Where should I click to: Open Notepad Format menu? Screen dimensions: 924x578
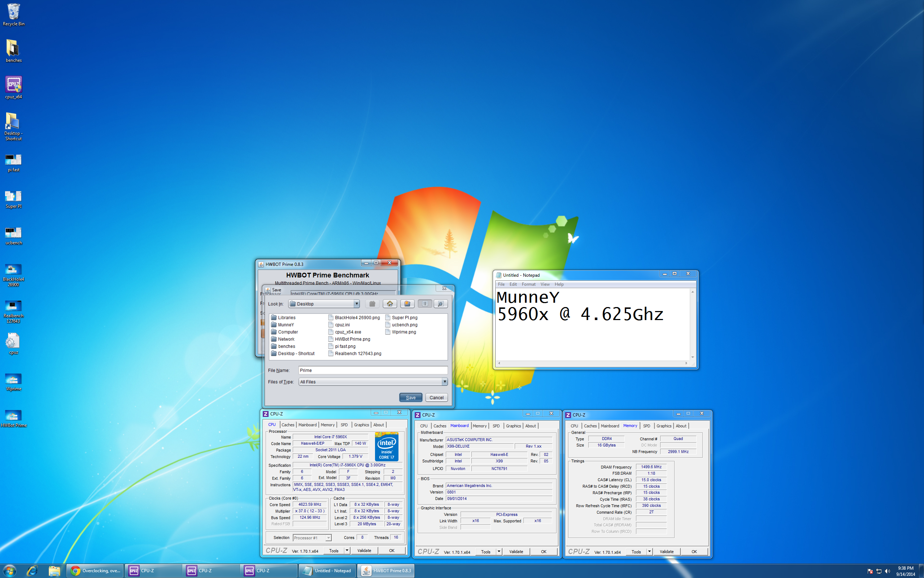tap(528, 284)
